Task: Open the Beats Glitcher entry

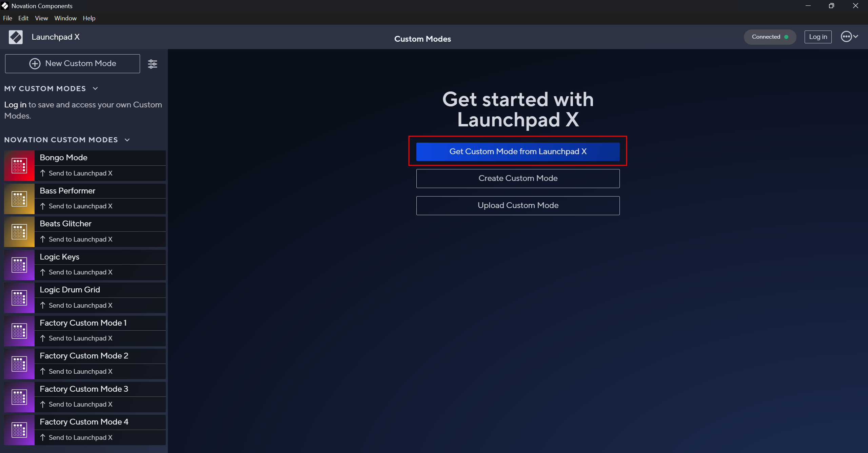Action: click(x=100, y=224)
